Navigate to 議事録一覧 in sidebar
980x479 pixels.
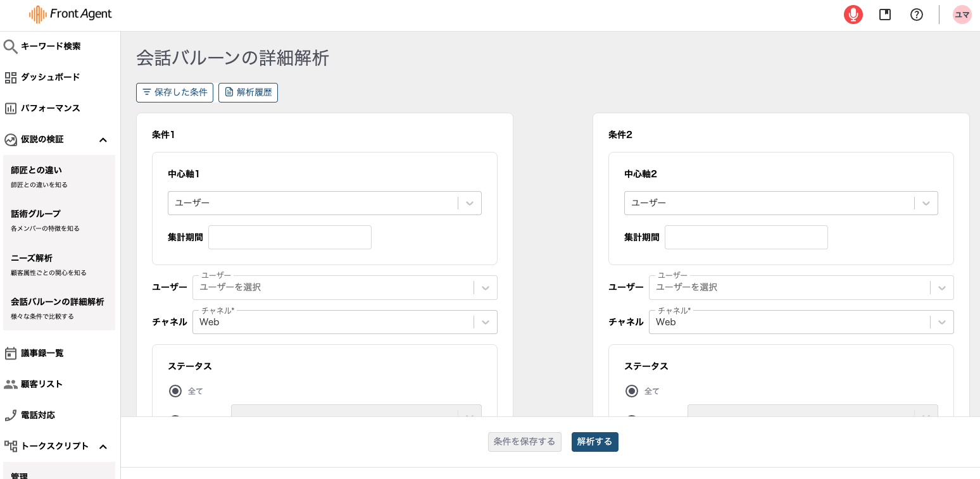[42, 353]
